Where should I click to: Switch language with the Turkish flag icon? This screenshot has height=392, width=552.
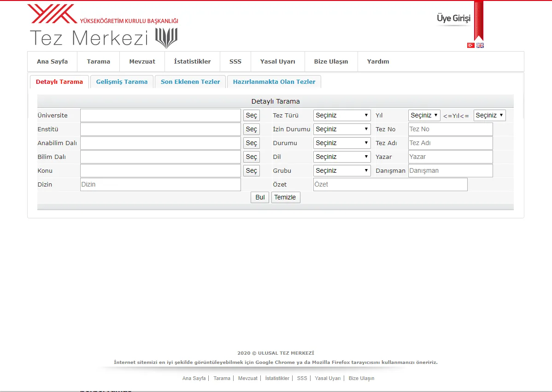(x=470, y=46)
